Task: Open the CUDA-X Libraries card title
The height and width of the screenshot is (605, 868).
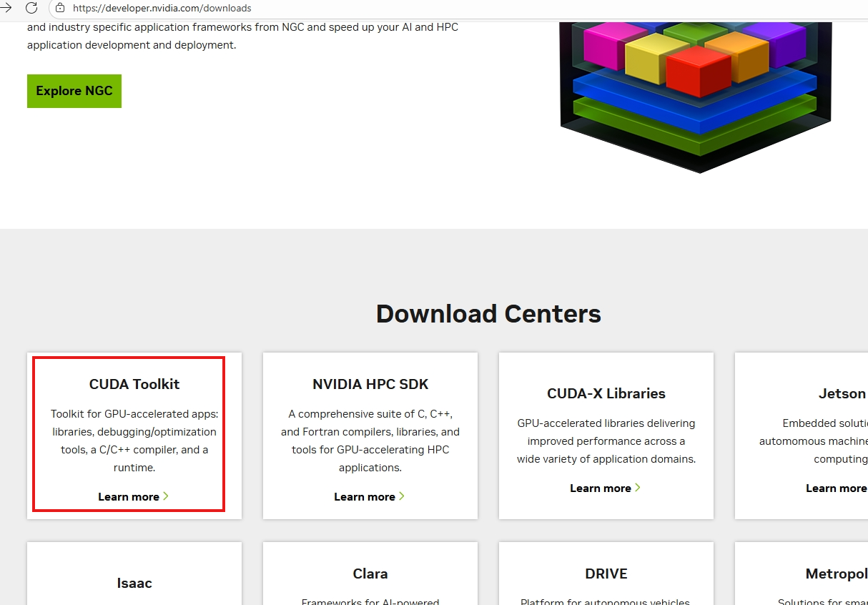Action: tap(606, 393)
